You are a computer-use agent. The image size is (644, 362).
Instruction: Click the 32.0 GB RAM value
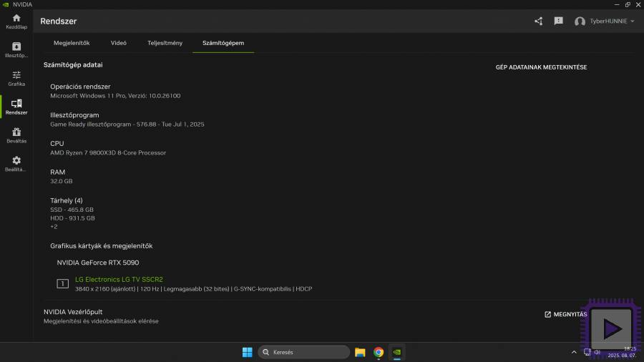[62, 181]
